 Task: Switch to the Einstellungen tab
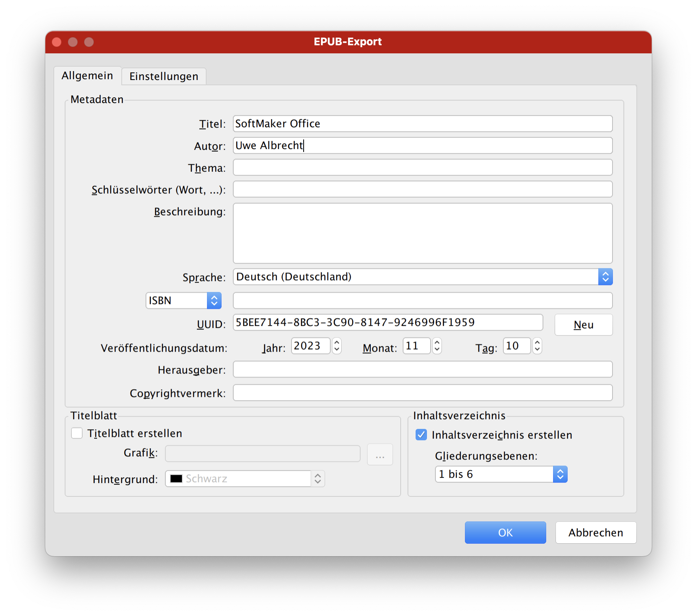tap(163, 76)
